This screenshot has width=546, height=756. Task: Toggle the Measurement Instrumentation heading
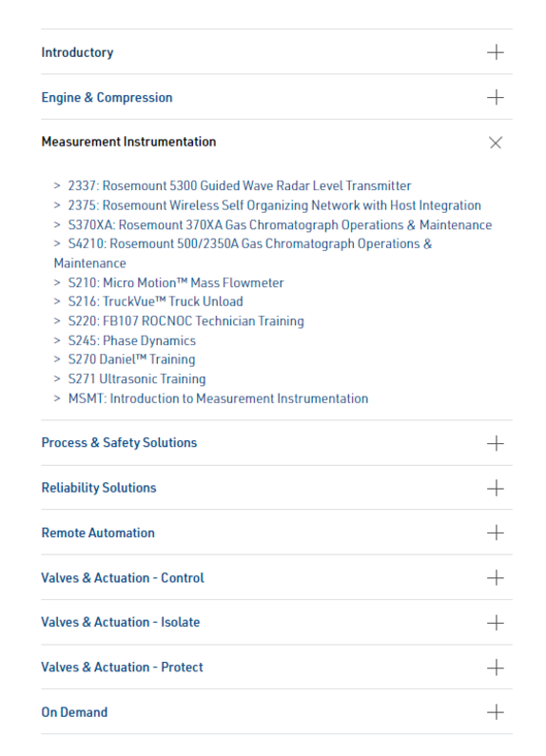128,142
